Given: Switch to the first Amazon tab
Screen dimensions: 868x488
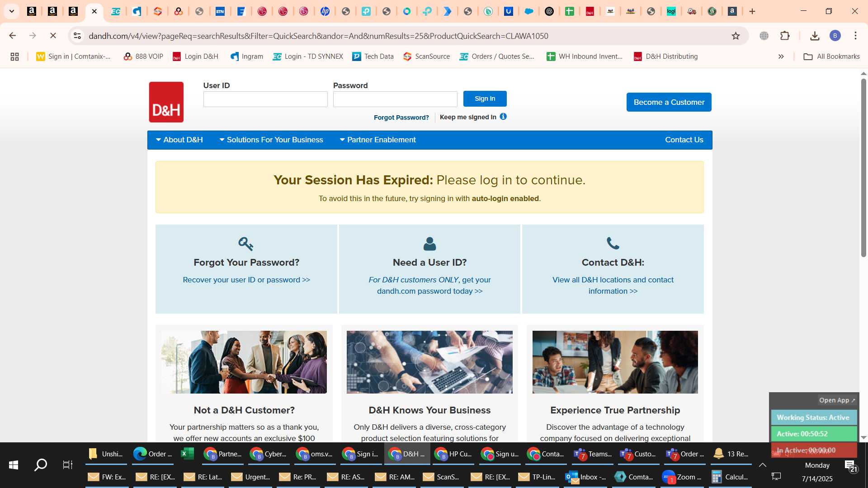Looking at the screenshot, I should 32,11.
